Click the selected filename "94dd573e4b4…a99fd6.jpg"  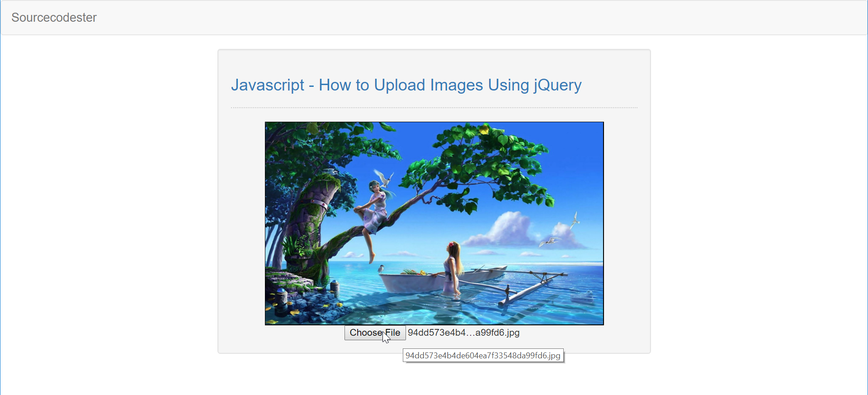point(464,333)
